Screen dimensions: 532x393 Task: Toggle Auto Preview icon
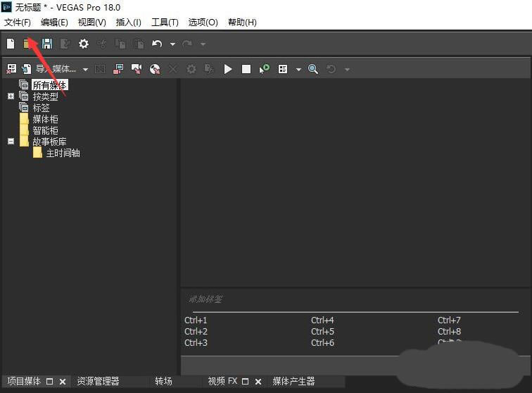pyautogui.click(x=265, y=69)
